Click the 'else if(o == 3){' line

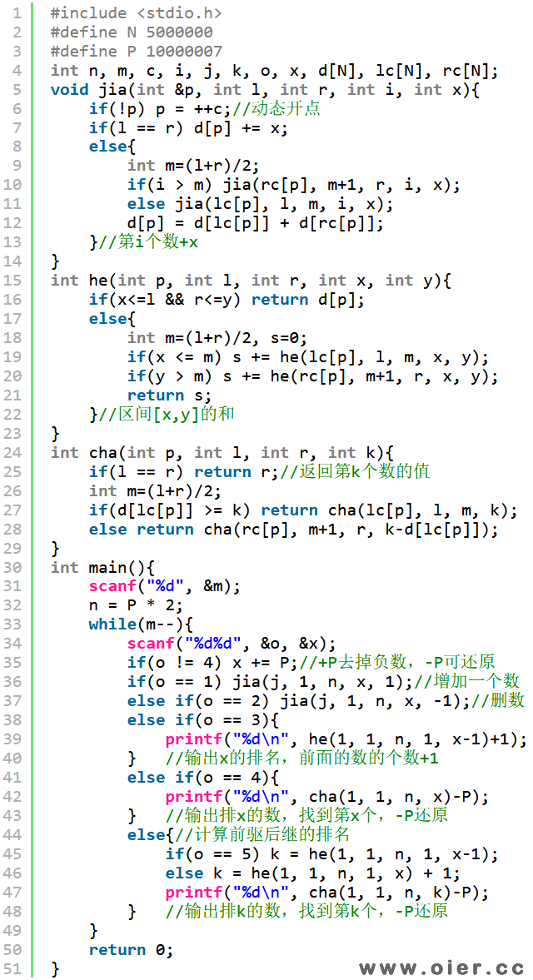pyautogui.click(x=203, y=720)
